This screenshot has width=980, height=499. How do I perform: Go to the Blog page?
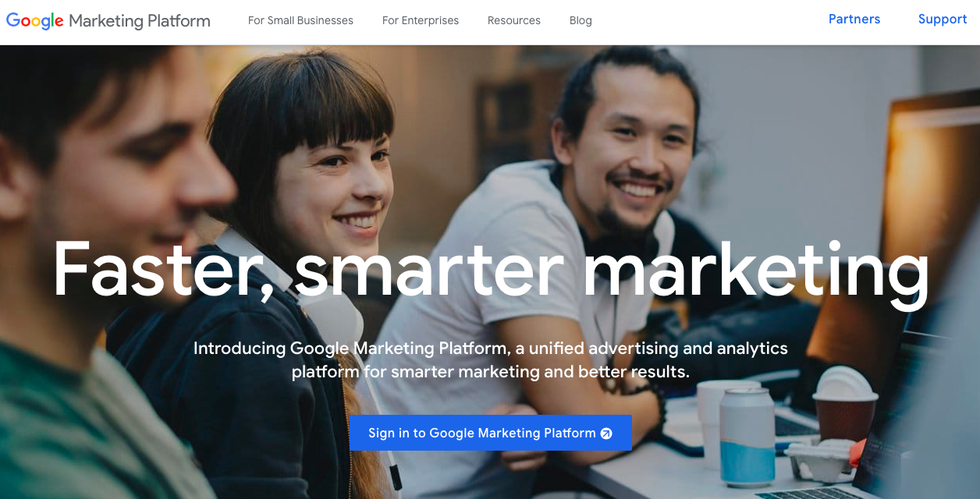coord(581,20)
